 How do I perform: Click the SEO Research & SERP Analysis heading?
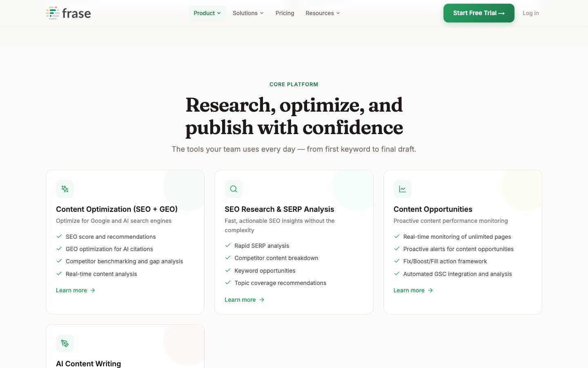click(279, 209)
